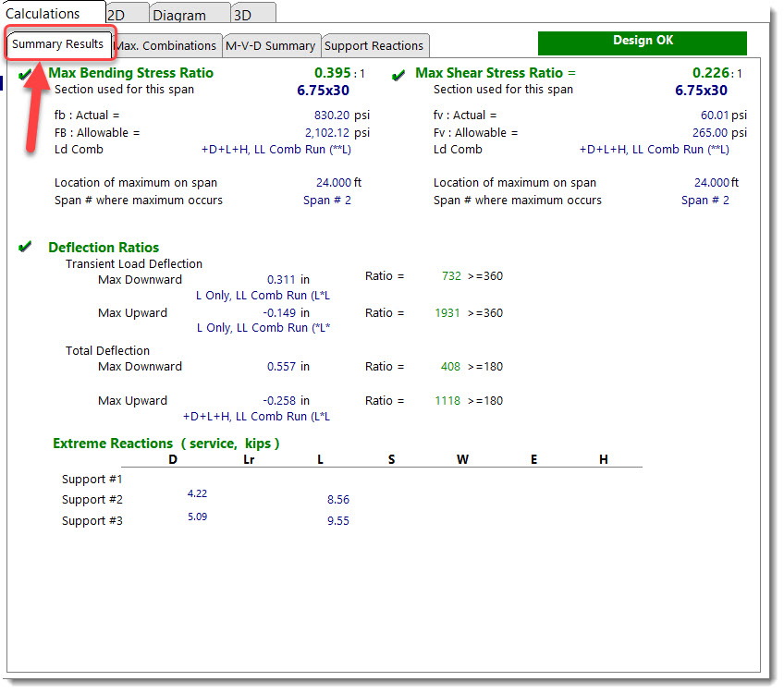
Task: Click the 0.395 bending stress ratio value
Action: pyautogui.click(x=332, y=73)
